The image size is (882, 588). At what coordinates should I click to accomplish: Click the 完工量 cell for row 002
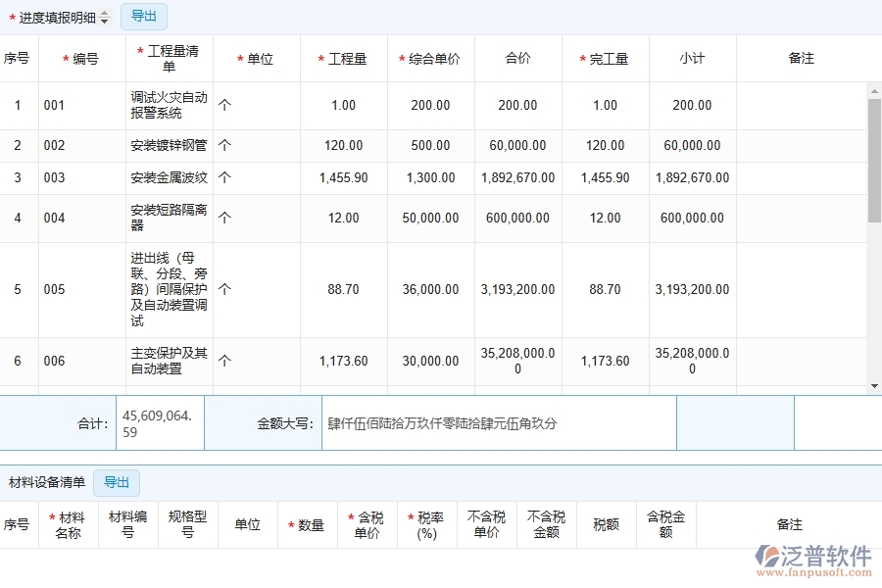click(x=605, y=146)
